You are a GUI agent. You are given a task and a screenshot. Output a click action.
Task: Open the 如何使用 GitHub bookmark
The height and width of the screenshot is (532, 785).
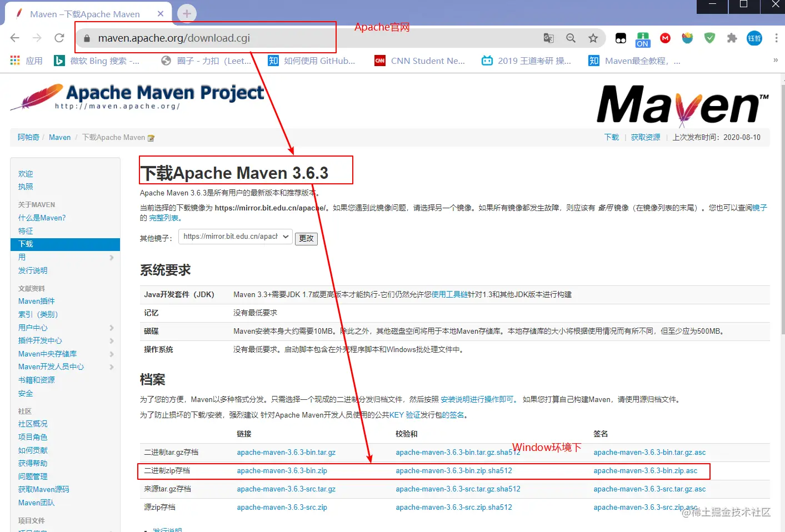click(312, 61)
